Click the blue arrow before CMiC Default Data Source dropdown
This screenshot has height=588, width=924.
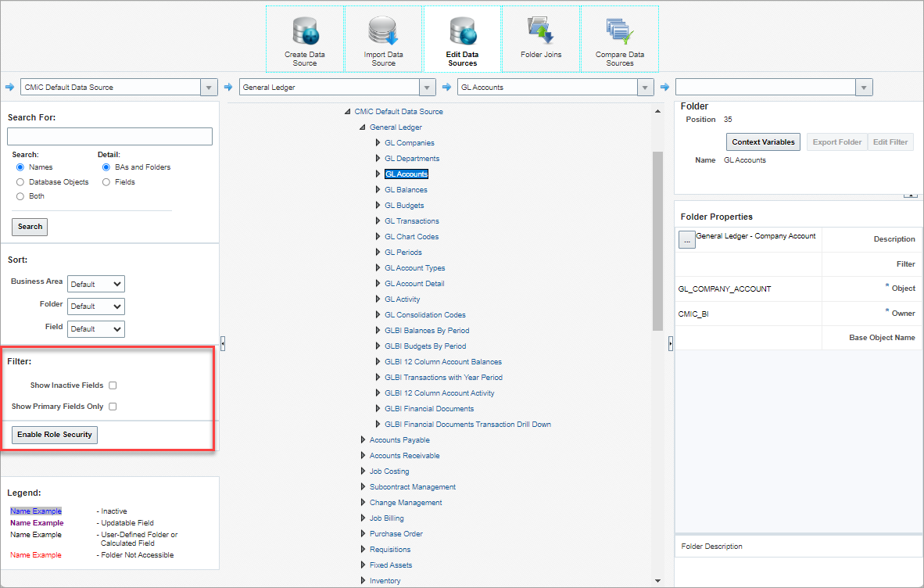click(9, 88)
